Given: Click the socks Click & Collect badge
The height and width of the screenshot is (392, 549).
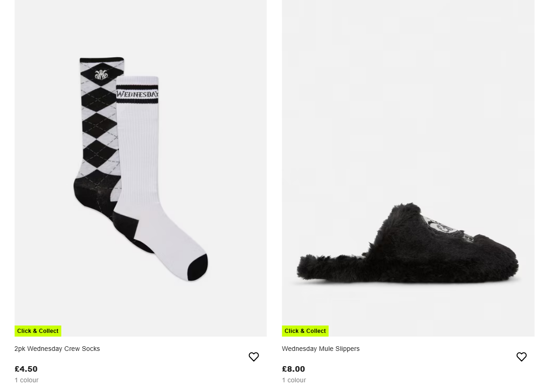Looking at the screenshot, I should click(x=38, y=331).
